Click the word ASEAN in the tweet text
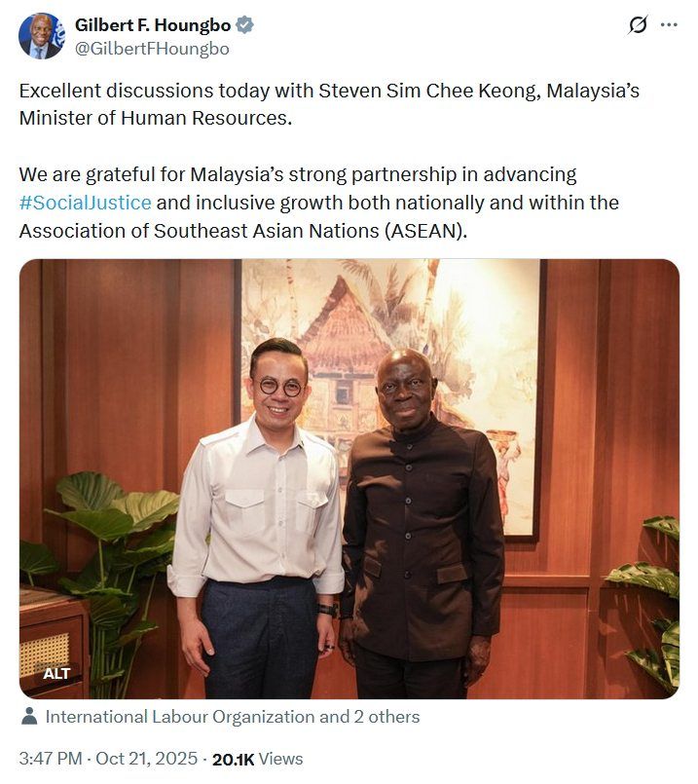This screenshot has height=784, width=698. click(424, 231)
